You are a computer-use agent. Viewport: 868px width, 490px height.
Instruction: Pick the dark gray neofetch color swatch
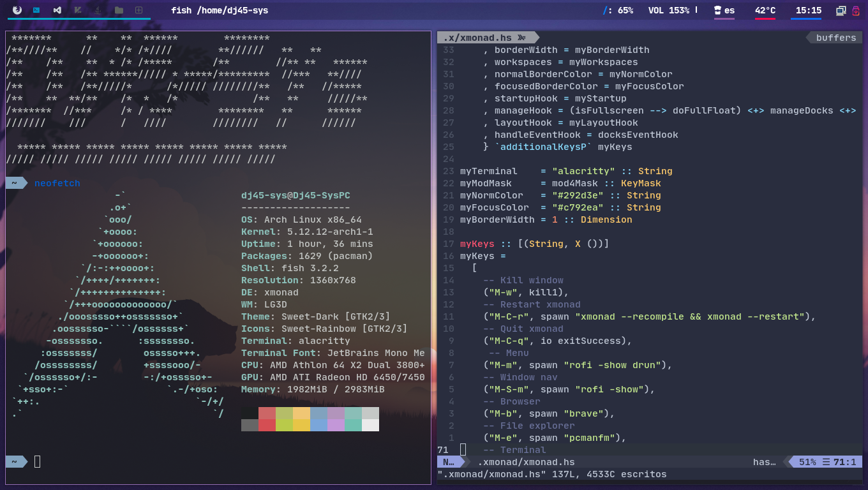[250, 425]
